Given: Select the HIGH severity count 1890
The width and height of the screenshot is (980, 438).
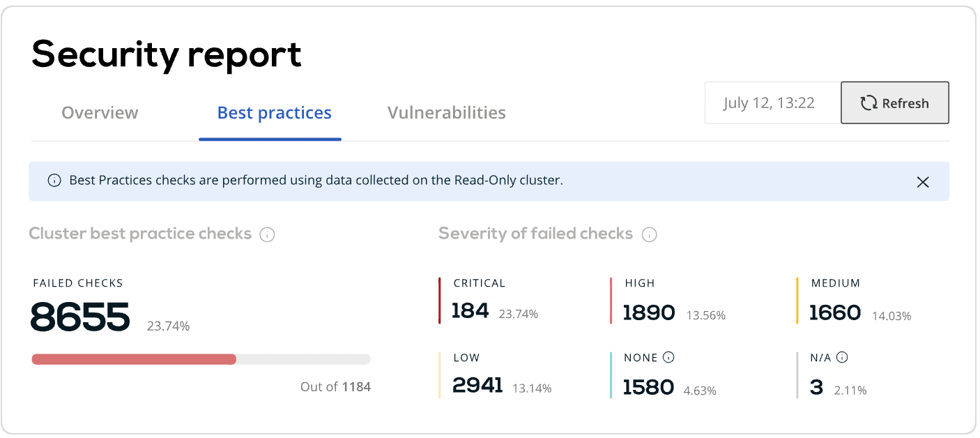Looking at the screenshot, I should coord(648,312).
